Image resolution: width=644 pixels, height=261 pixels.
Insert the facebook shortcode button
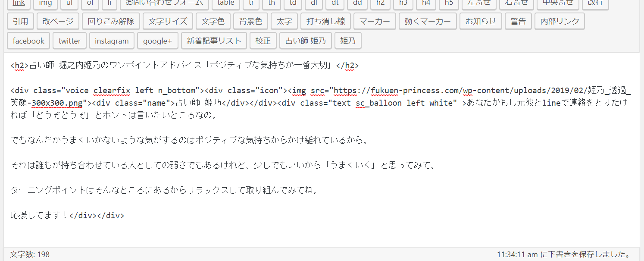(28, 41)
